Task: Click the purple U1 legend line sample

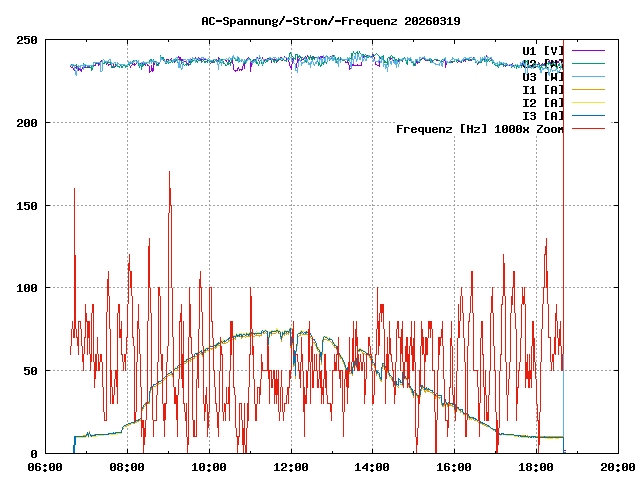Action: tap(588, 50)
